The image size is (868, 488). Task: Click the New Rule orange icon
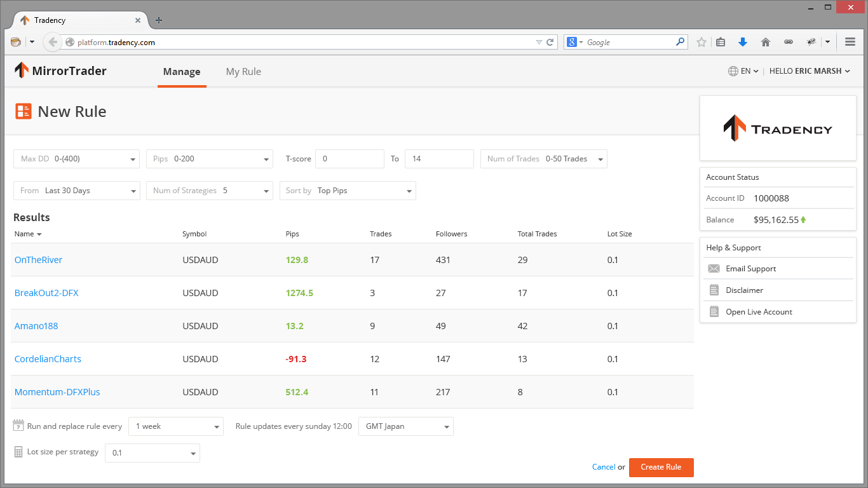(24, 112)
